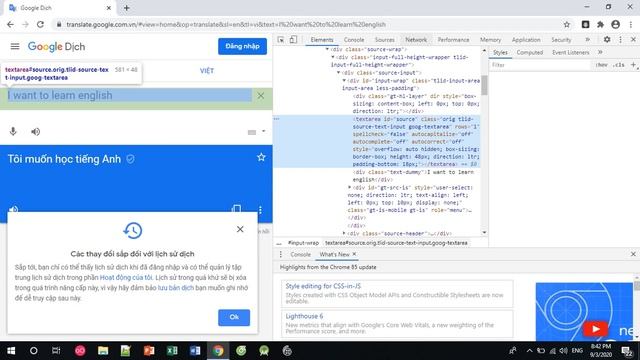Open a new browser tab
640x360 pixels.
click(127, 8)
